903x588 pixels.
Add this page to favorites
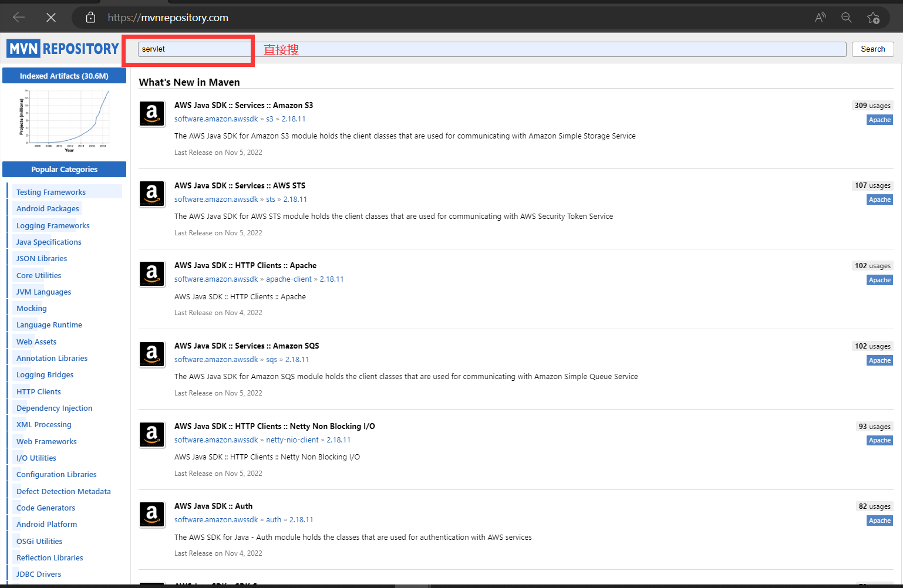point(873,18)
